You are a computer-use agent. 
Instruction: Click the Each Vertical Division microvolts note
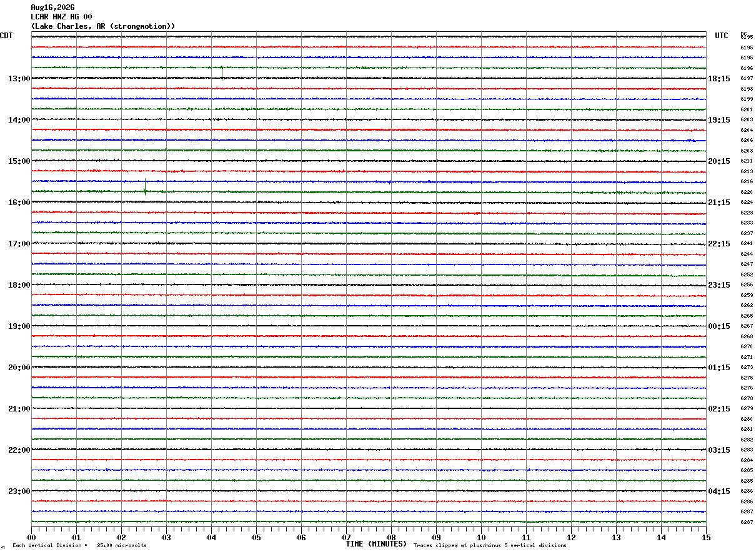(x=79, y=545)
